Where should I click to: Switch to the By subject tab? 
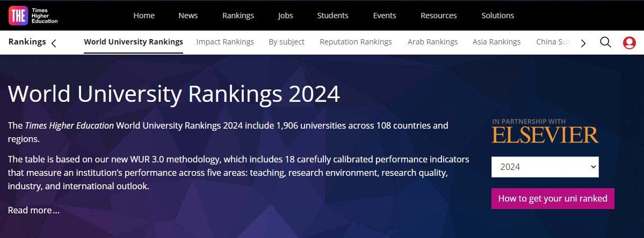[287, 42]
